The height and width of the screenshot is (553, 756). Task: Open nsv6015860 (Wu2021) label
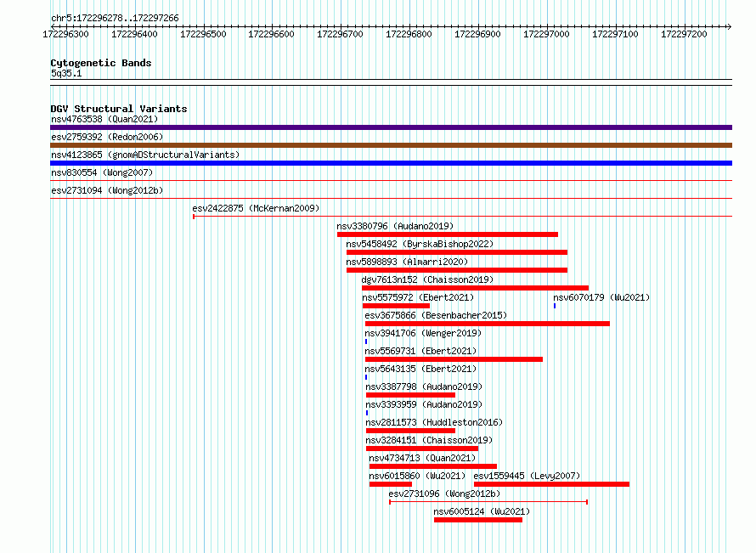[417, 476]
